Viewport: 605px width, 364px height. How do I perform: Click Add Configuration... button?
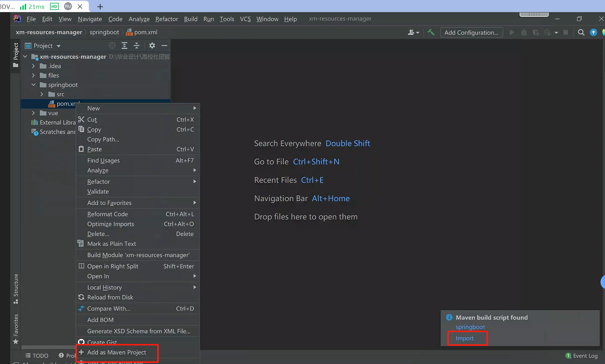click(472, 33)
